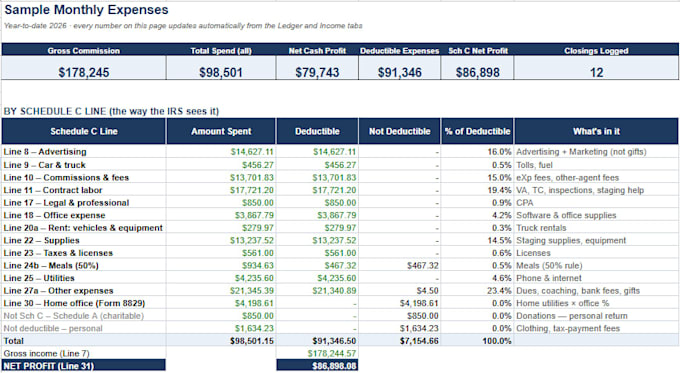Click the Not Deductible column header
Image resolution: width=680 pixels, height=373 pixels.
pyautogui.click(x=399, y=131)
